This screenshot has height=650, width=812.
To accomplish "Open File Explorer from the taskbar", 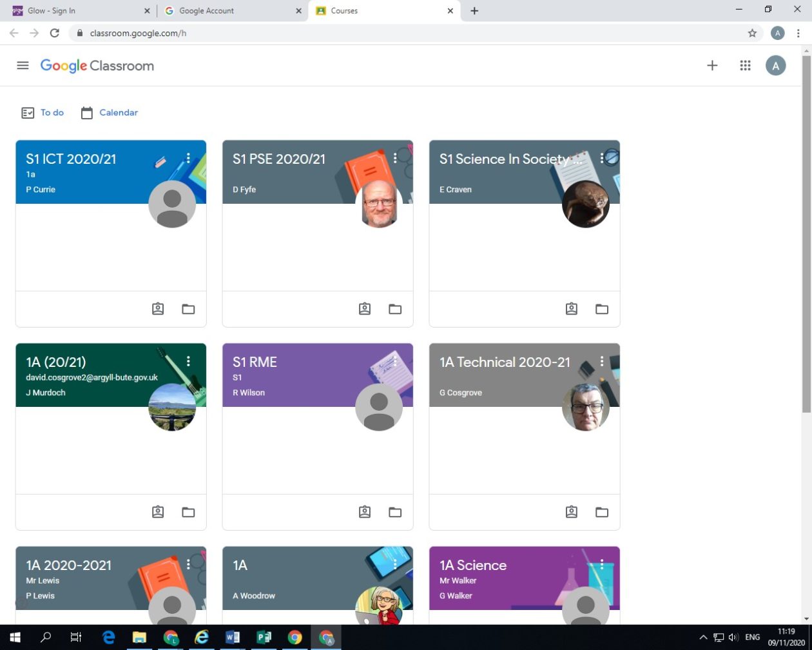I will pyautogui.click(x=139, y=637).
